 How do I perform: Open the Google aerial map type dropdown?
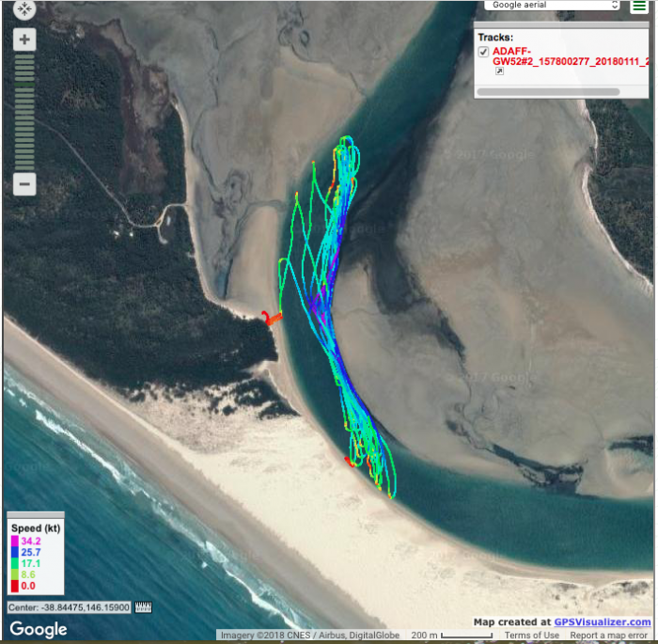(x=552, y=5)
